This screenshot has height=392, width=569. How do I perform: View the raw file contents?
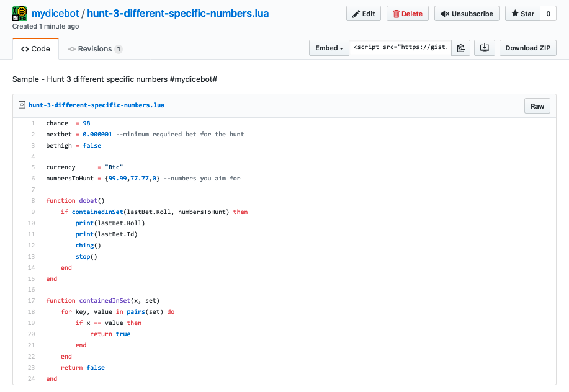click(537, 106)
